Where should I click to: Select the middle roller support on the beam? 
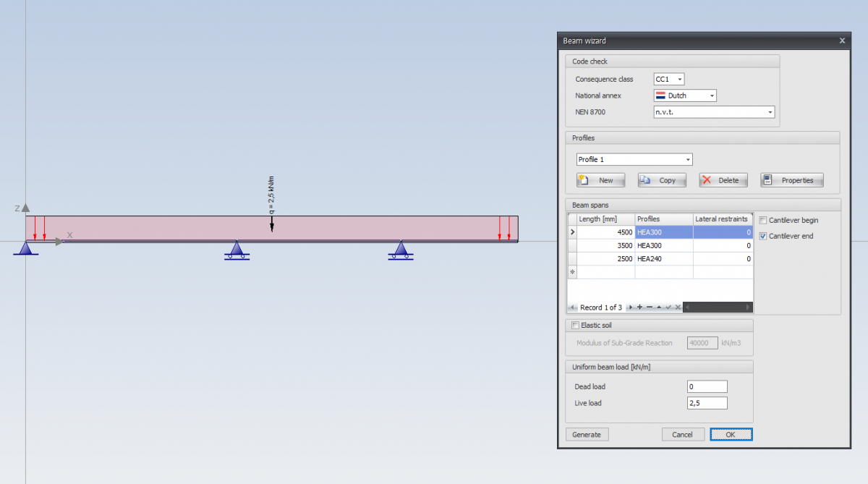pyautogui.click(x=237, y=250)
